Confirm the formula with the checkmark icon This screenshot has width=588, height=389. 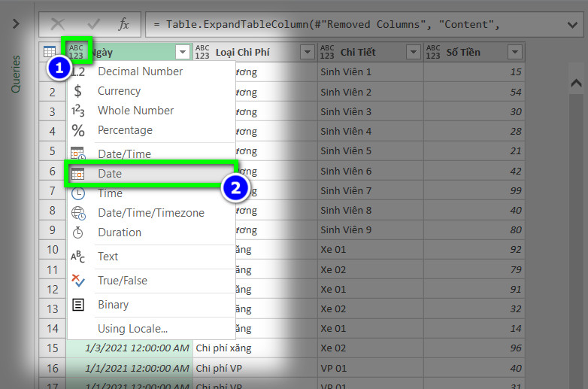93,25
